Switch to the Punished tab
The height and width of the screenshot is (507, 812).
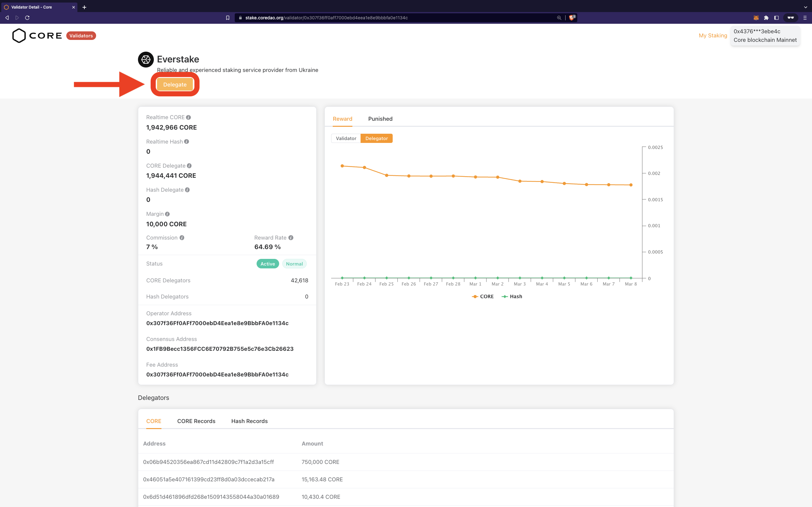point(380,119)
